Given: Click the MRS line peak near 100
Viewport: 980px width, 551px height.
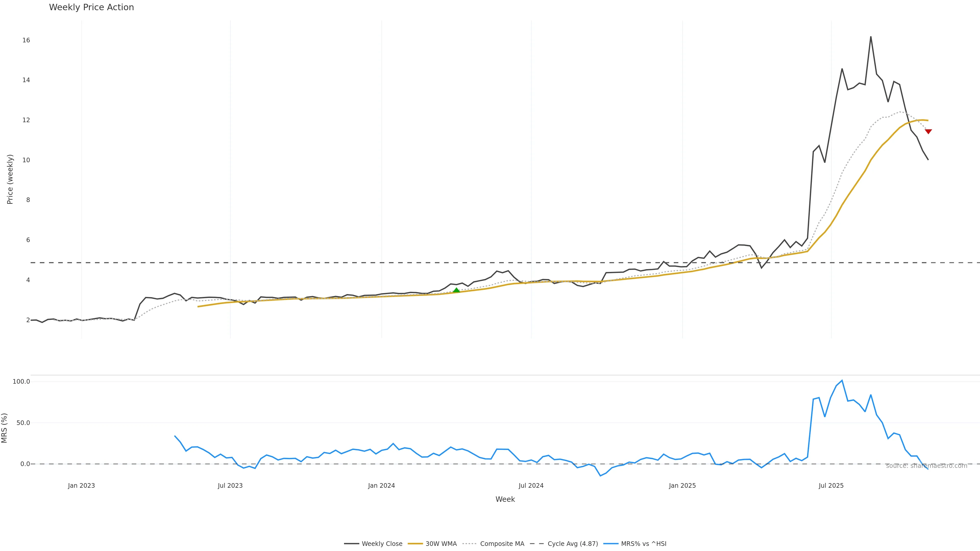Looking at the screenshot, I should coord(842,380).
